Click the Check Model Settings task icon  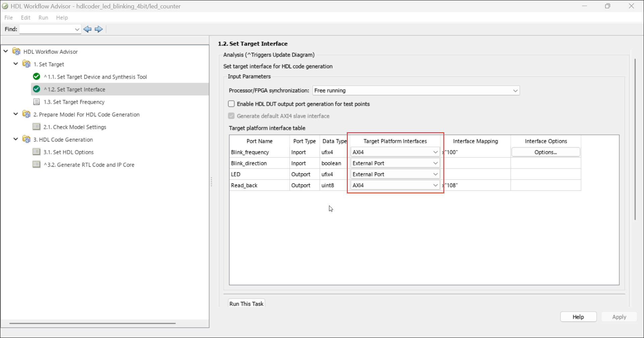click(x=37, y=127)
